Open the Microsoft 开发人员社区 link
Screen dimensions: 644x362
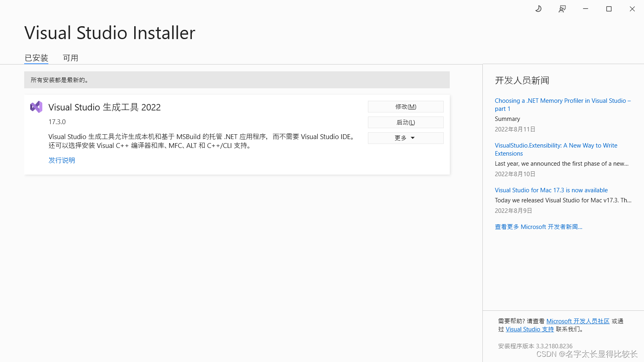click(578, 321)
